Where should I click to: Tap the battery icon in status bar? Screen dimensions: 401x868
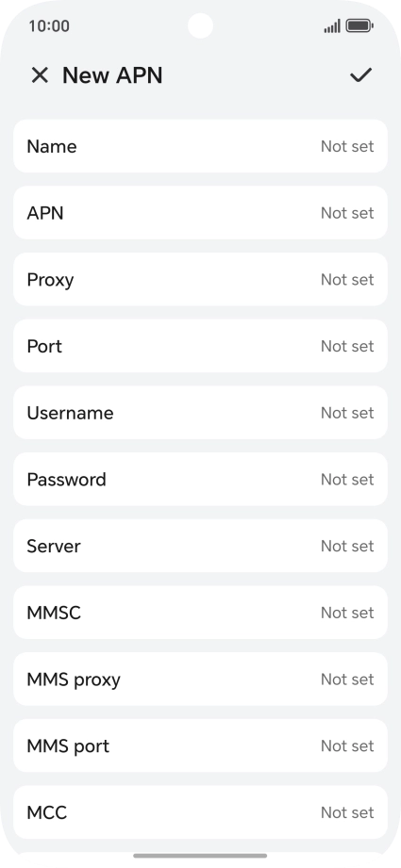point(359,25)
